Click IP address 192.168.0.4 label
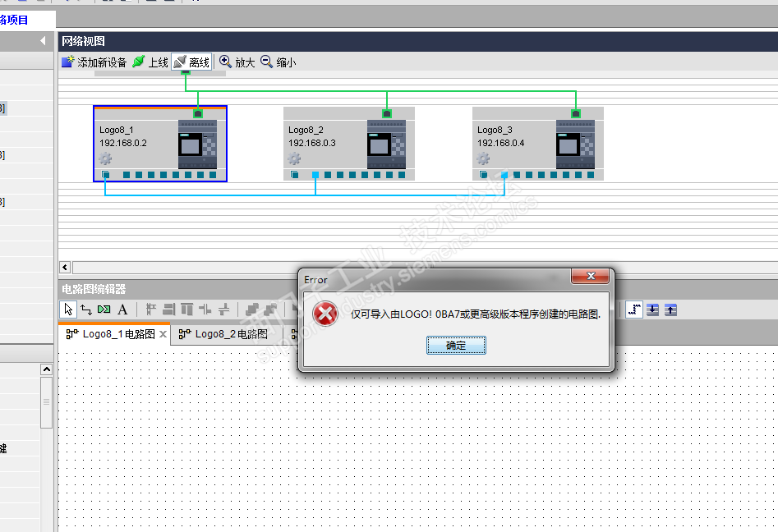Screen dimensions: 778x532 (501, 143)
